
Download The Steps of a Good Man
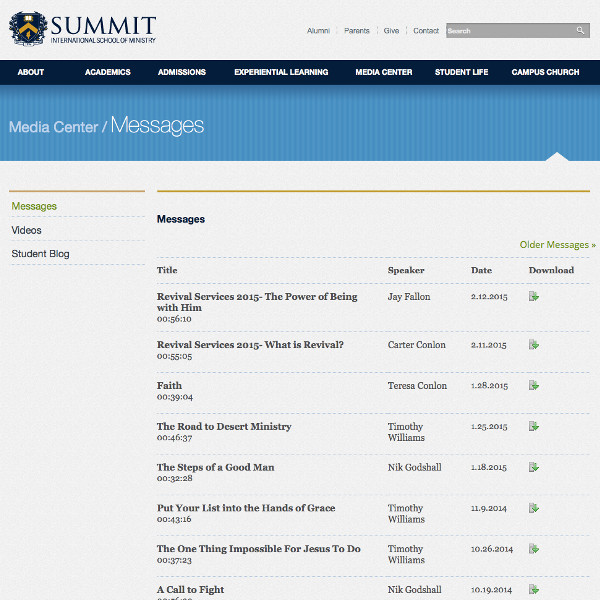(534, 467)
